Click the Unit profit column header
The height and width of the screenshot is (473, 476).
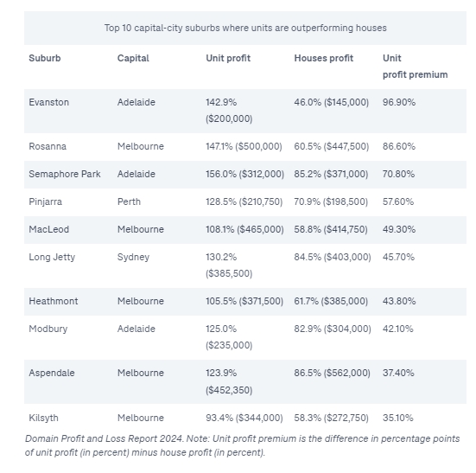pyautogui.click(x=228, y=58)
